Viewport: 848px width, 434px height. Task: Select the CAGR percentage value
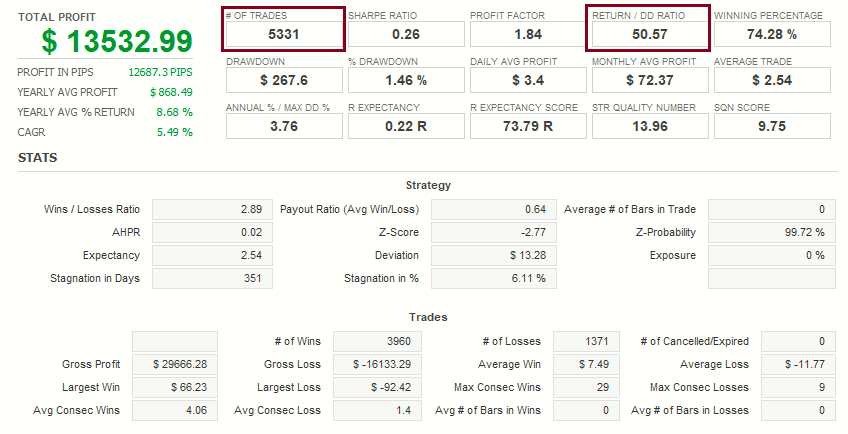pos(174,132)
